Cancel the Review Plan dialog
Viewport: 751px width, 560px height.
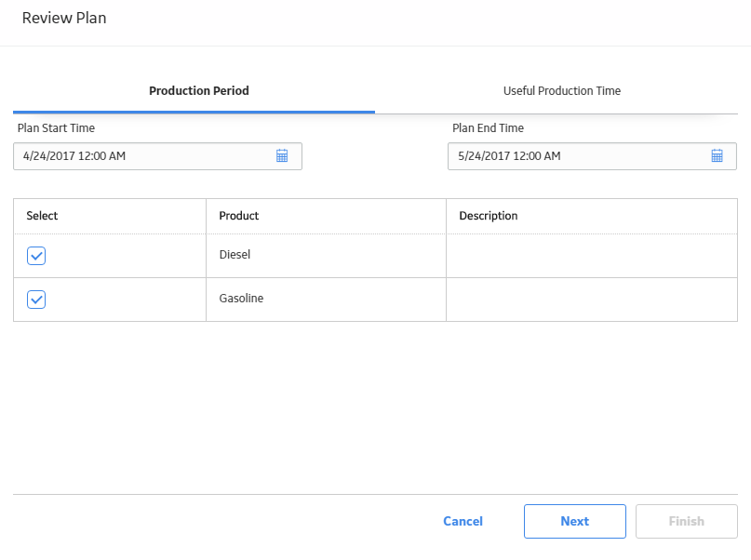(463, 521)
